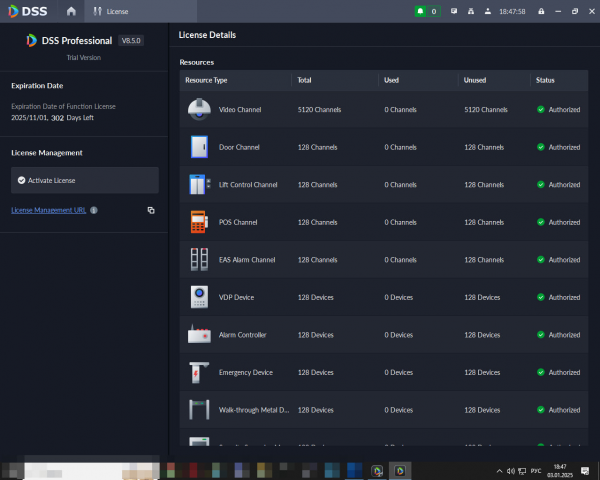Open the user account icon
600x480 pixels.
pos(488,11)
